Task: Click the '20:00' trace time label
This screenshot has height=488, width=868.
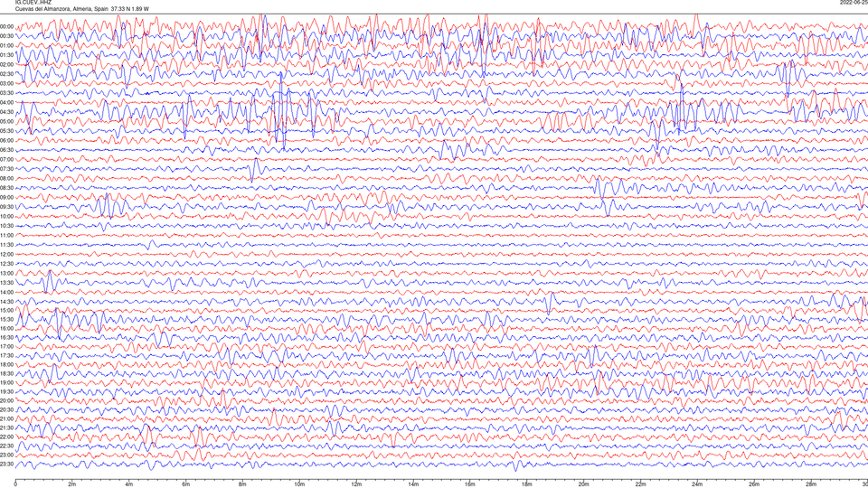Action: [6, 400]
